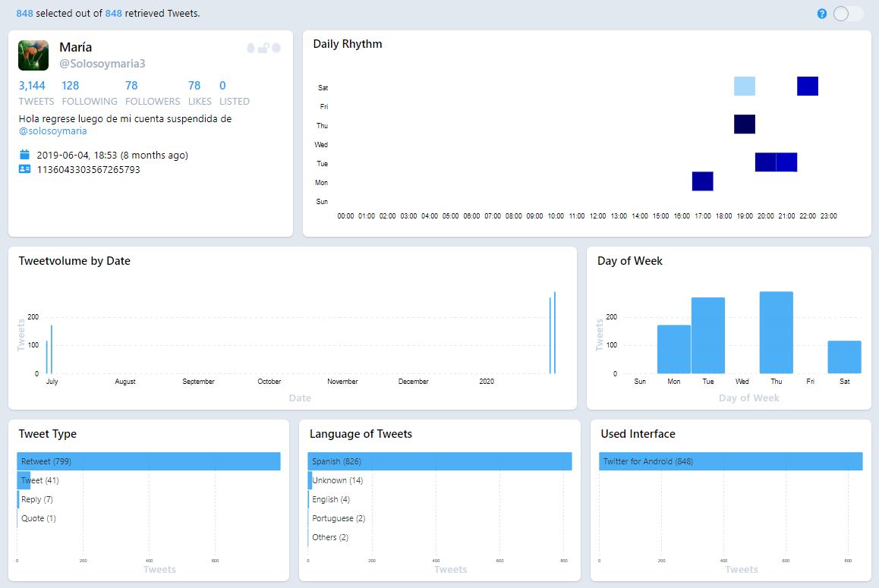Click the Monday 17:00 heatmap cell

click(x=702, y=181)
